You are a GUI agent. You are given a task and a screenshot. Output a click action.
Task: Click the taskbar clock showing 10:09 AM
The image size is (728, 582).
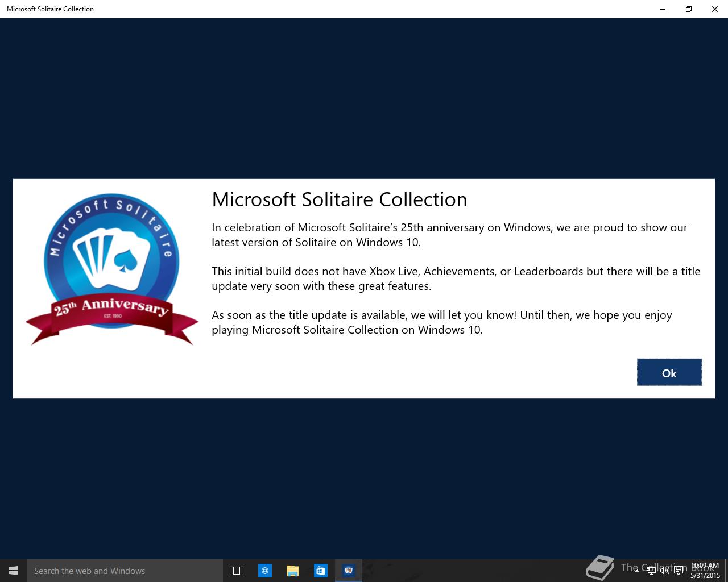[x=705, y=571]
